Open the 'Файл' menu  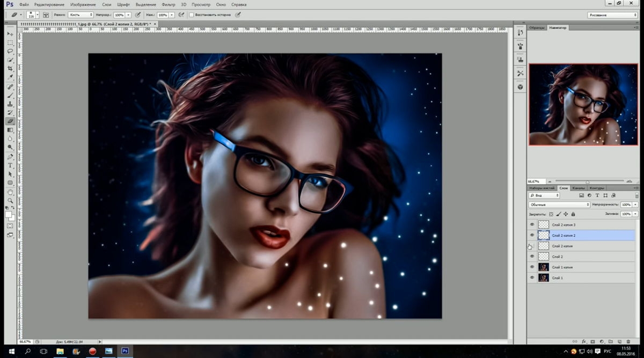(24, 4)
